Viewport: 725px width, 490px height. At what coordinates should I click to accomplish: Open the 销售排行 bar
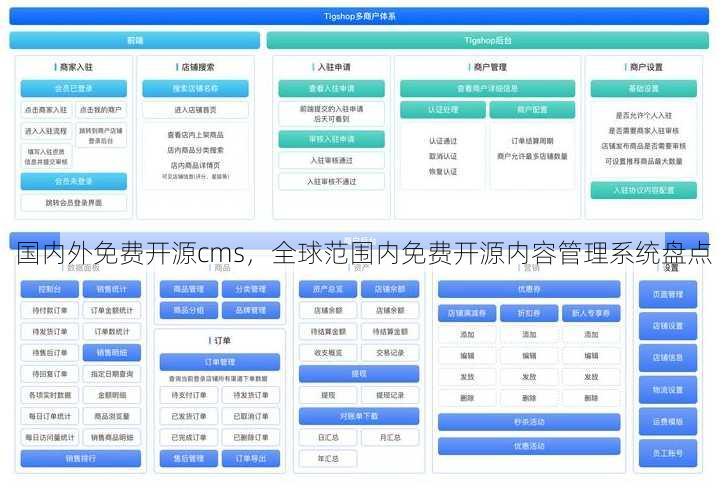80,459
